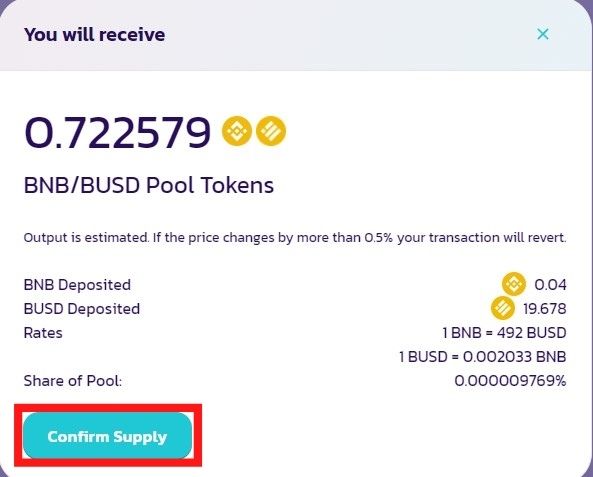Click the Share of Pool label
Image resolution: width=593 pixels, height=477 pixels.
[x=73, y=381]
